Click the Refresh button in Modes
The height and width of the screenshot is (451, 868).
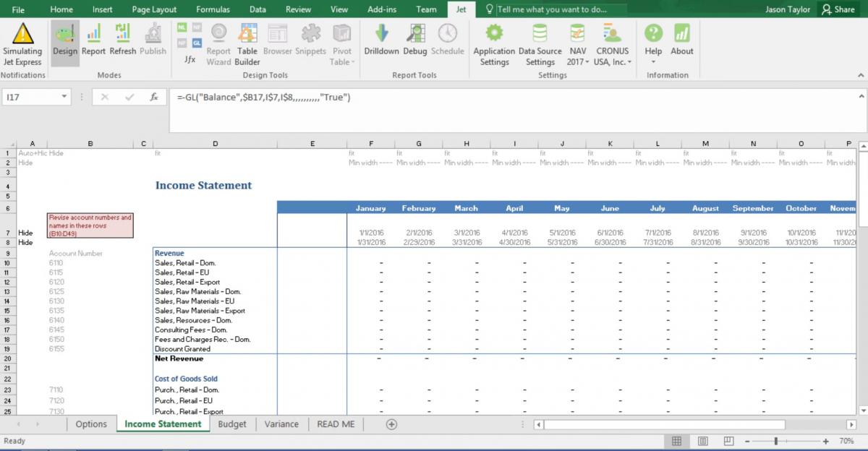[x=123, y=40]
